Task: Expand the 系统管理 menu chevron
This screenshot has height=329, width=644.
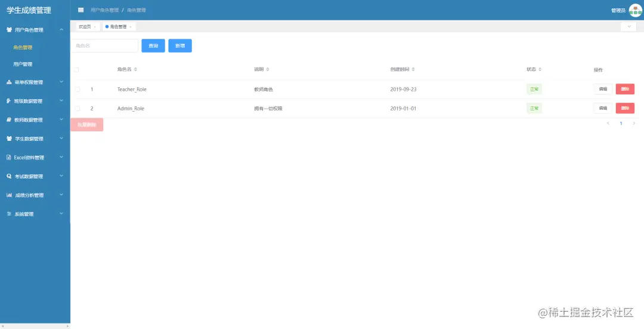Action: pyautogui.click(x=61, y=213)
